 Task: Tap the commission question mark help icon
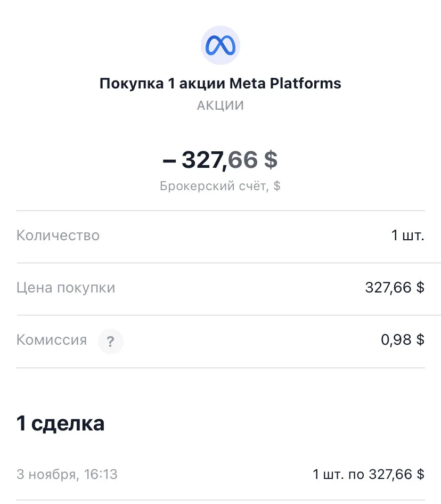pos(111,342)
